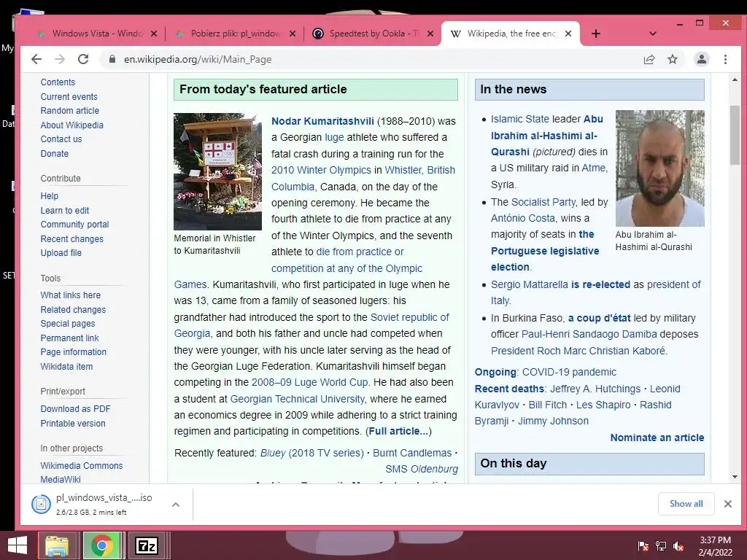Go back with the browser back arrow
Screen dimensions: 747x560
(36, 59)
